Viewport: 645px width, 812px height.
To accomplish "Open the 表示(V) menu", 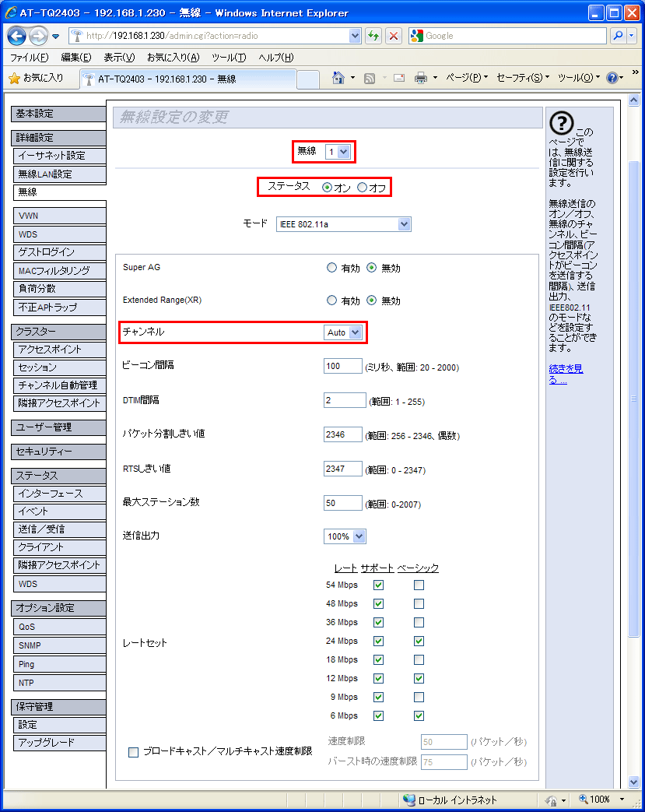I will (119, 58).
